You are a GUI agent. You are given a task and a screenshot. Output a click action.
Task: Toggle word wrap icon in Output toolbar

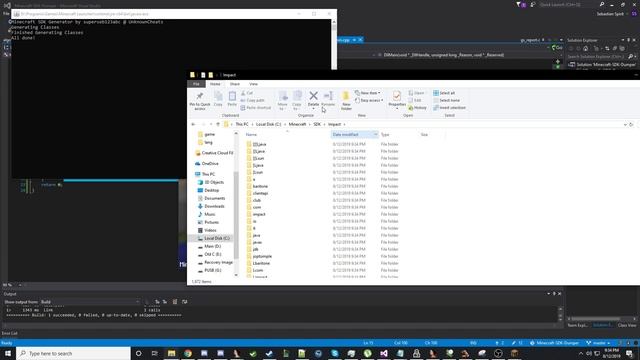pos(184,302)
